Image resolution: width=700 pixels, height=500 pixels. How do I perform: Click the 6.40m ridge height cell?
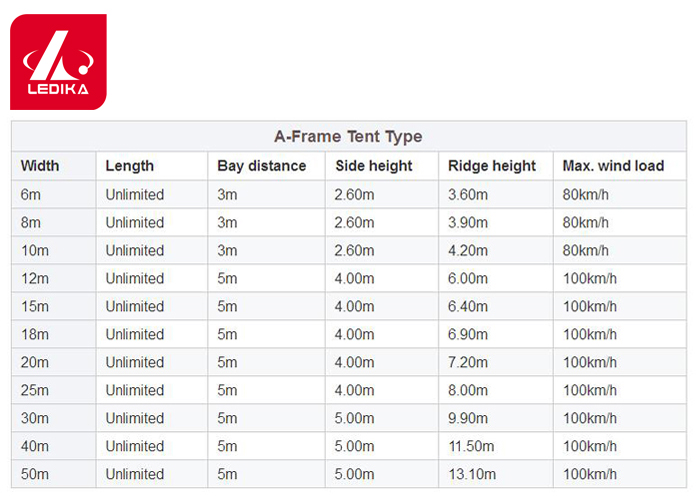pyautogui.click(x=468, y=306)
